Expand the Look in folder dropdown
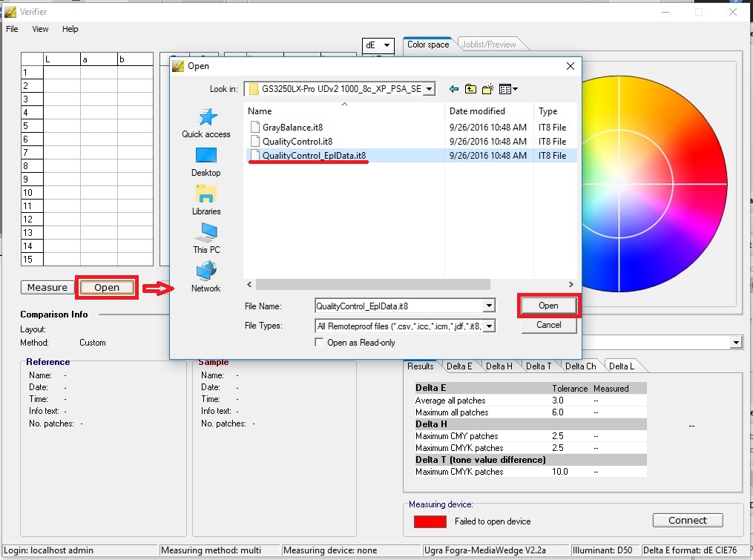 coord(430,89)
